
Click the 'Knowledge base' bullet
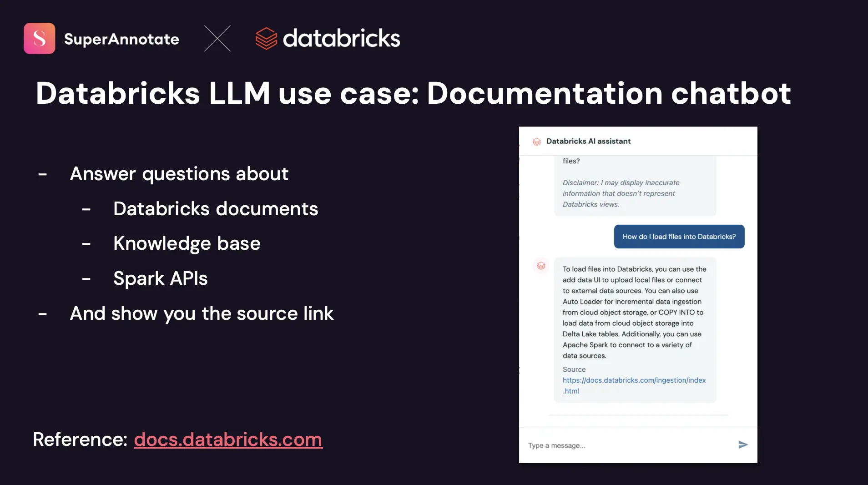[x=187, y=244]
